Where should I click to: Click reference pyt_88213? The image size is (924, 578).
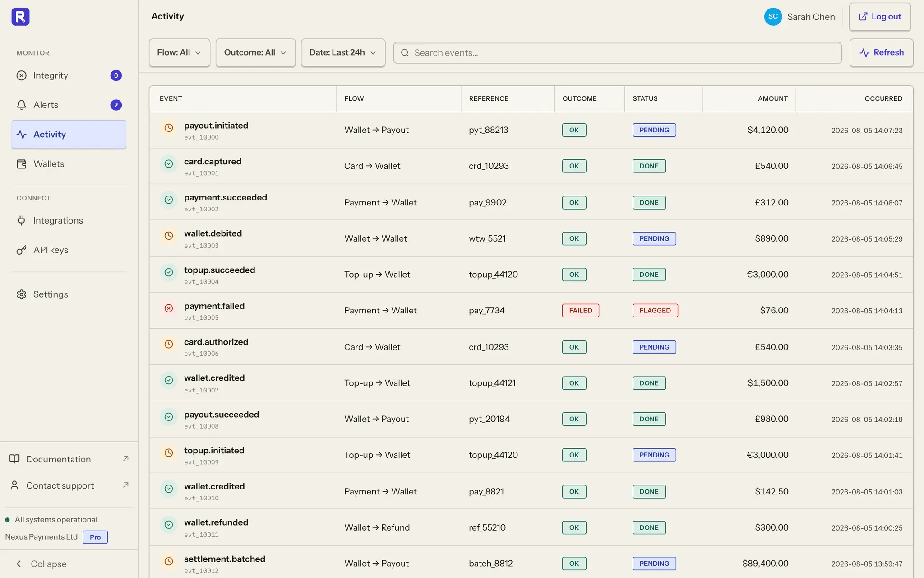[x=488, y=130]
